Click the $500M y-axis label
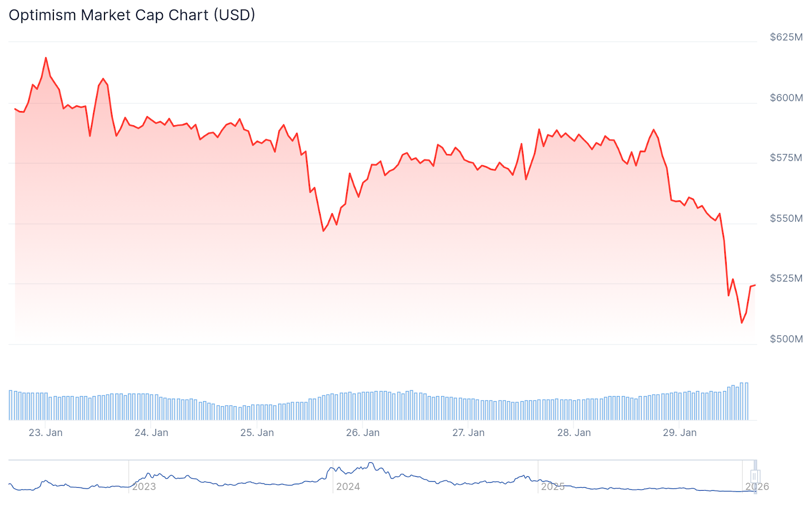The width and height of the screenshot is (812, 506). tap(786, 339)
